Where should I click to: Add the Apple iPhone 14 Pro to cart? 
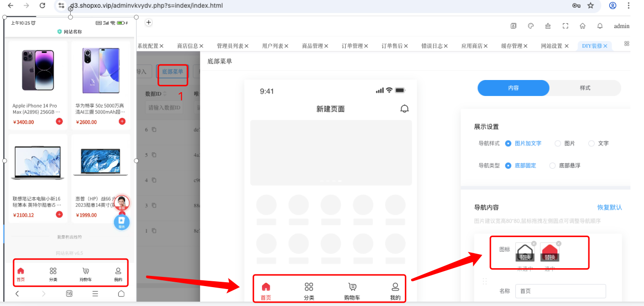[59, 121]
